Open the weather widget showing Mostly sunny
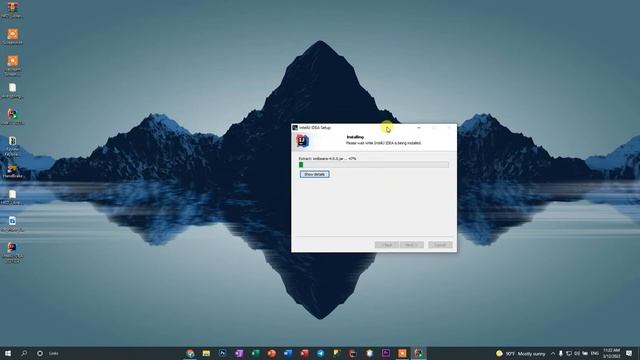 pyautogui.click(x=520, y=353)
